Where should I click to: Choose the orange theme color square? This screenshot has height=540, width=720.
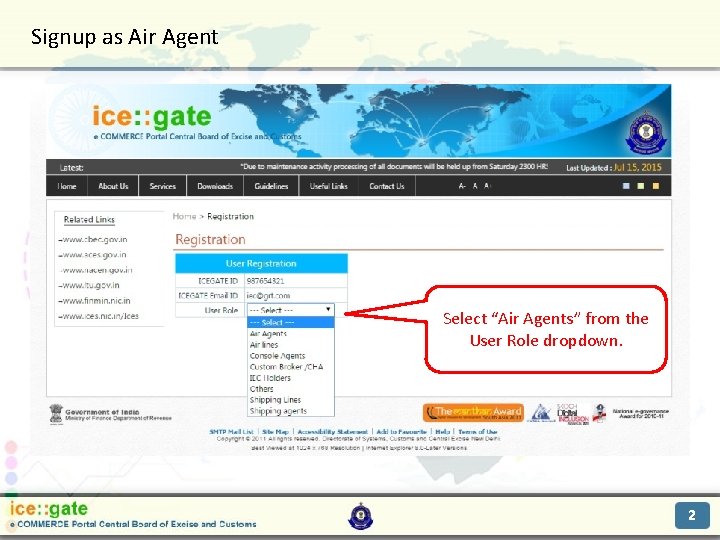point(656,186)
